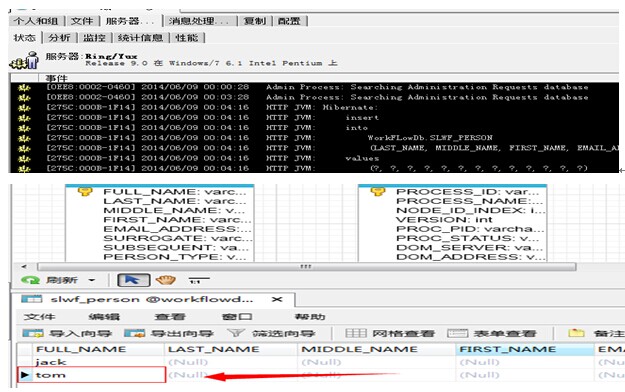
Task: Open the 帮助 menu
Action: tap(310, 317)
